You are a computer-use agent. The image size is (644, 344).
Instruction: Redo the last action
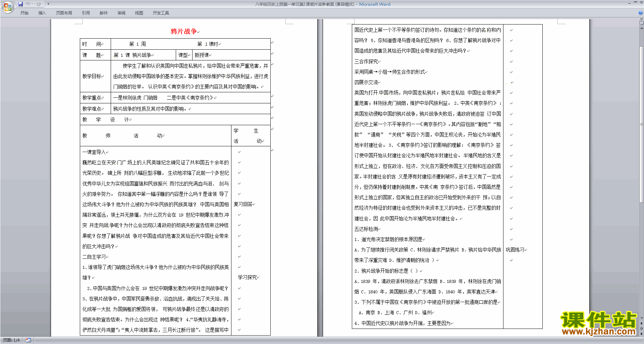point(39,4)
